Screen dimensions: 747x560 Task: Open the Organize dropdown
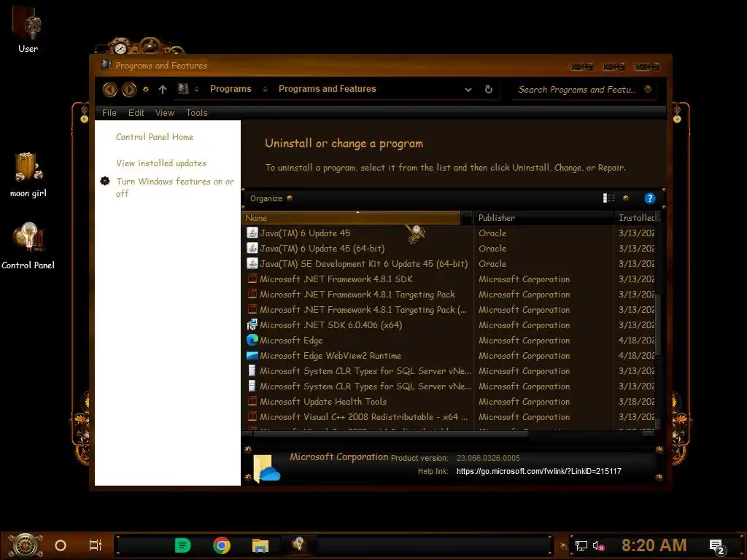point(271,198)
